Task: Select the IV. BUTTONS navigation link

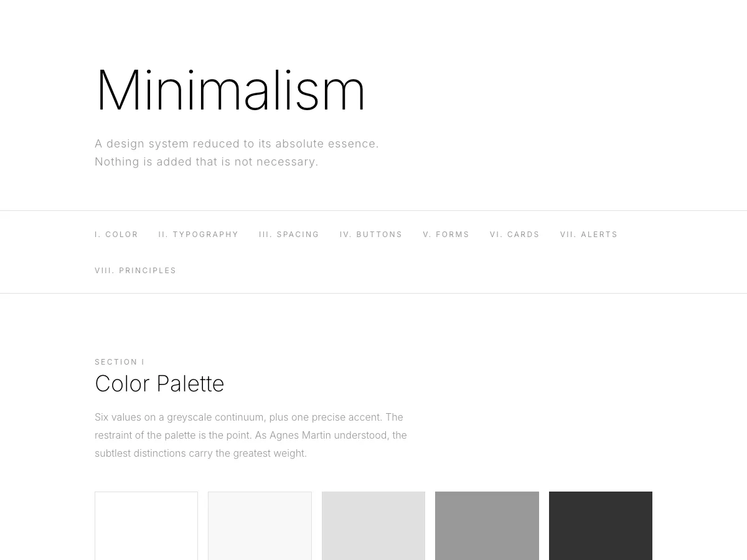Action: pyautogui.click(x=371, y=234)
